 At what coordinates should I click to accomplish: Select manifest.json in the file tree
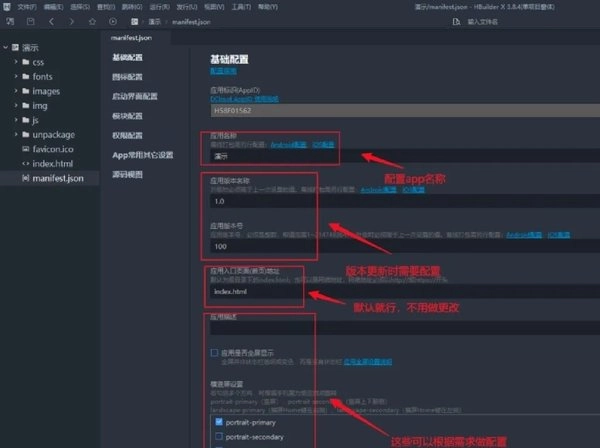click(59, 177)
